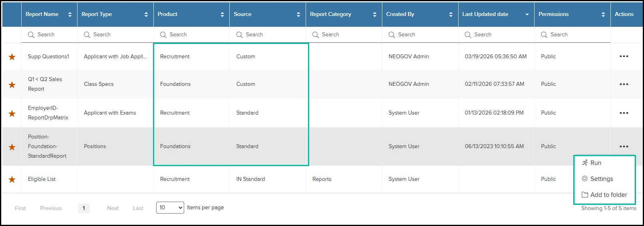This screenshot has width=644, height=226.
Task: Toggle favorite star for Eligible List
Action: pos(12,179)
